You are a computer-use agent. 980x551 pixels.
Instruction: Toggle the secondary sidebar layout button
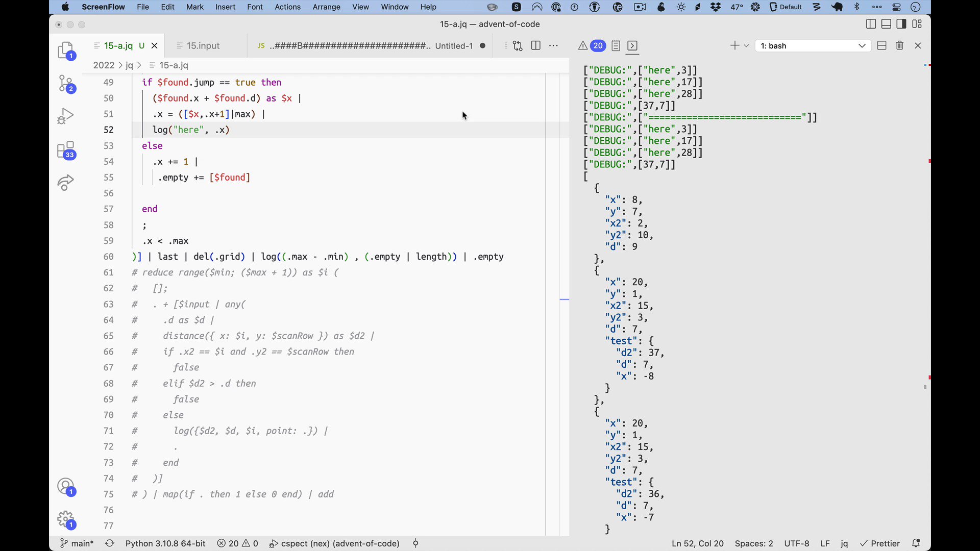(901, 24)
